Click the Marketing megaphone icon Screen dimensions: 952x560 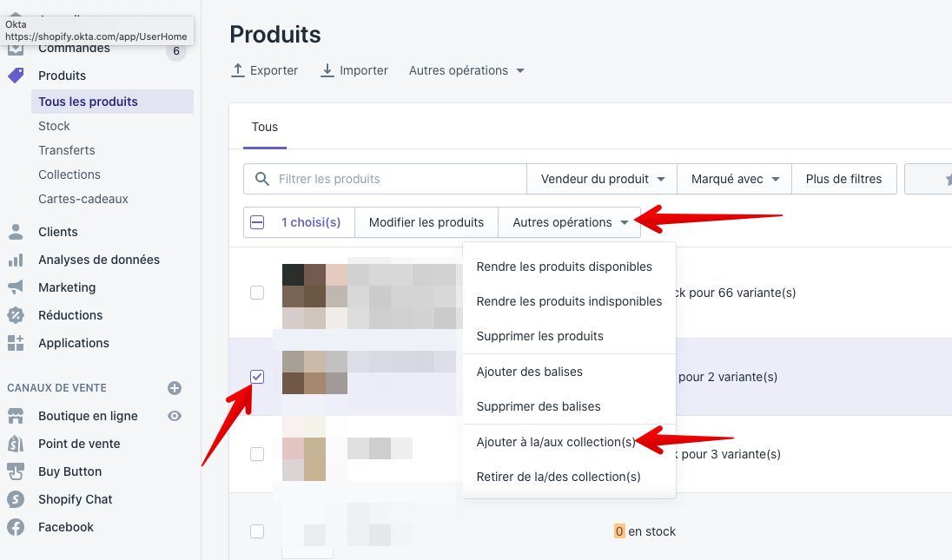(x=16, y=287)
